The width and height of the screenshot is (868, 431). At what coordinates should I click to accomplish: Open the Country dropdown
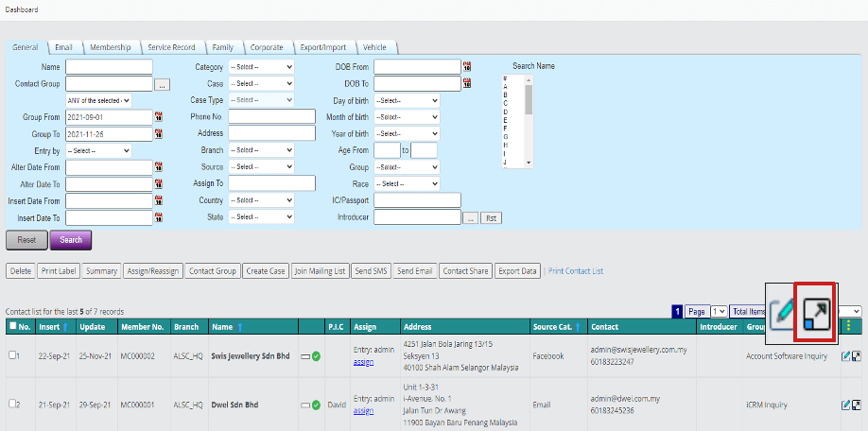[261, 200]
